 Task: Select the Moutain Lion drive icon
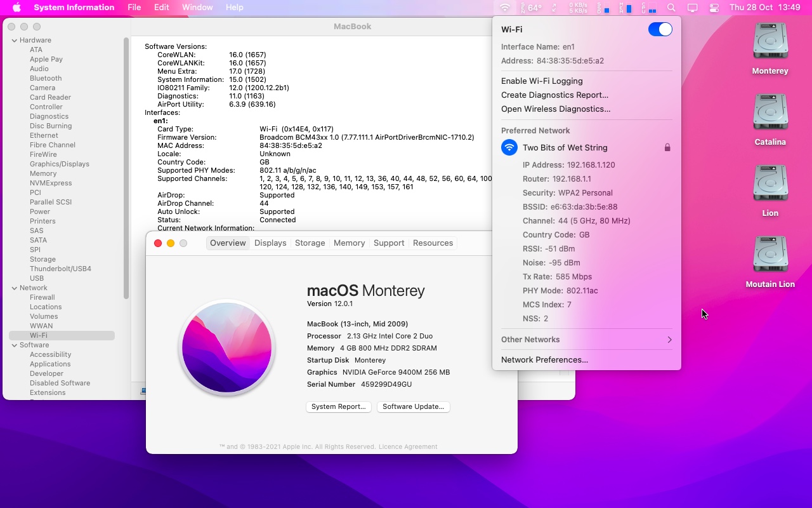point(770,255)
